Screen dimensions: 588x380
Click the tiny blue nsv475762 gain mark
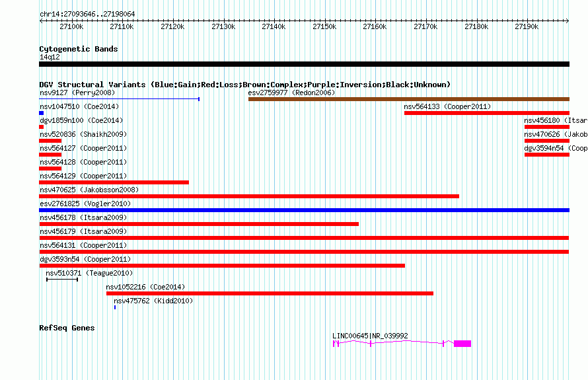[115, 307]
